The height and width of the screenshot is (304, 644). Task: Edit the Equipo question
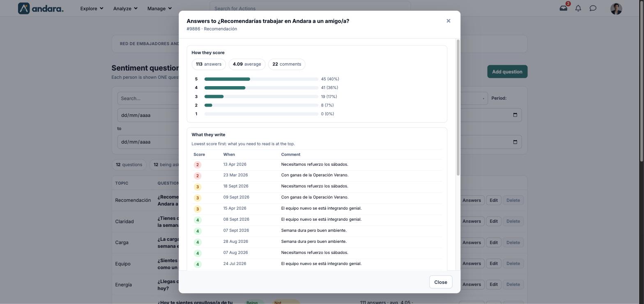click(493, 263)
